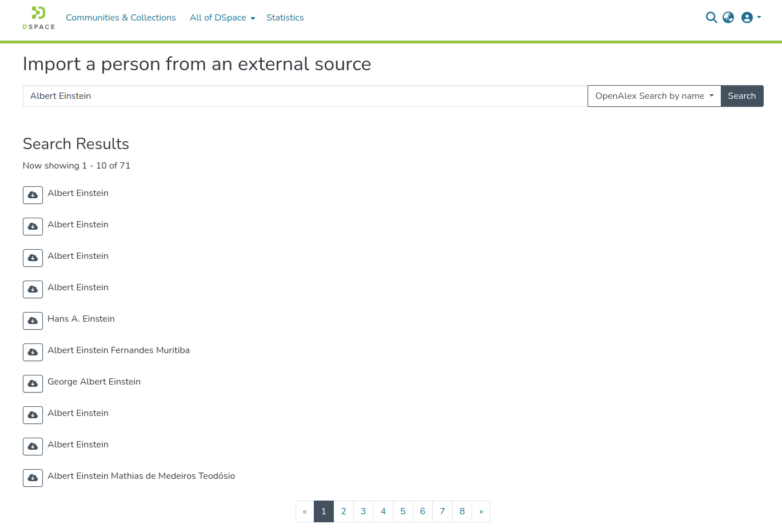Click the next page arrow
This screenshot has width=782, height=532.
(481, 511)
